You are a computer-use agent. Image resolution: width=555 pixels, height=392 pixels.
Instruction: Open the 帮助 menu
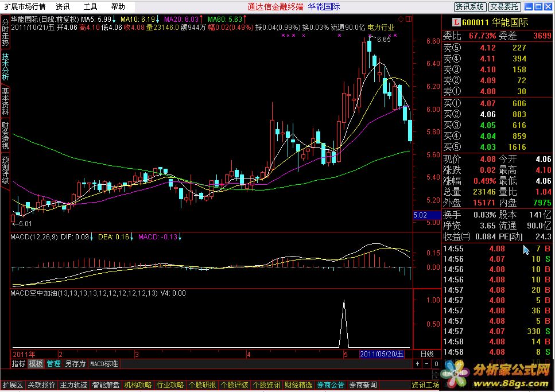click(x=118, y=7)
